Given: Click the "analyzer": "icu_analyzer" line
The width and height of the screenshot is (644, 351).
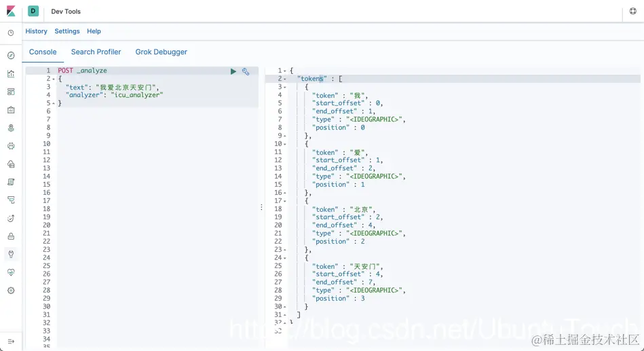Looking at the screenshot, I should coord(114,95).
